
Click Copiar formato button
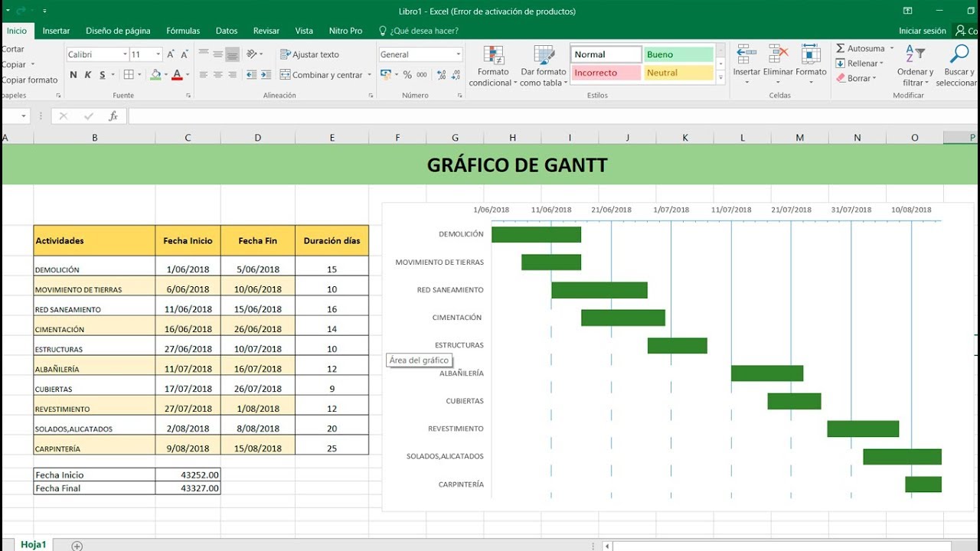[30, 80]
